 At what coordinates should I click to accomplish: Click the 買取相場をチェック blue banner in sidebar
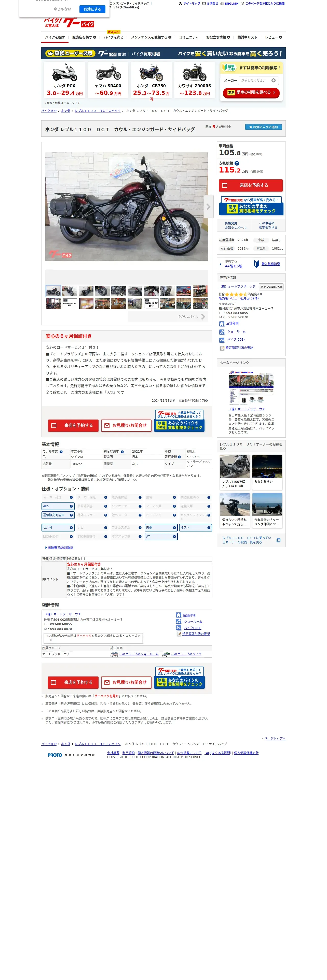pyautogui.click(x=251, y=206)
